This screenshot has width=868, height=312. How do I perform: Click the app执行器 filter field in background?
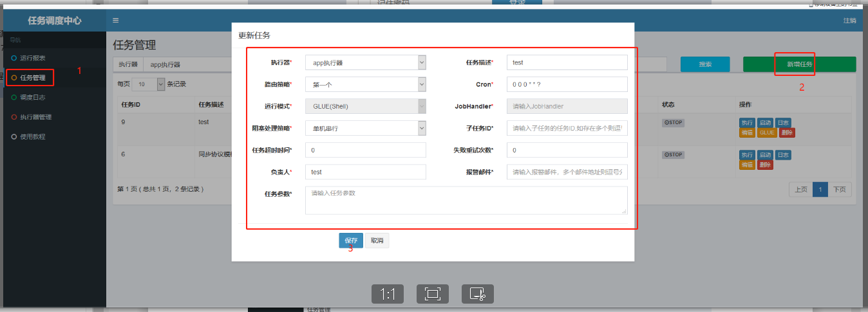(187, 64)
